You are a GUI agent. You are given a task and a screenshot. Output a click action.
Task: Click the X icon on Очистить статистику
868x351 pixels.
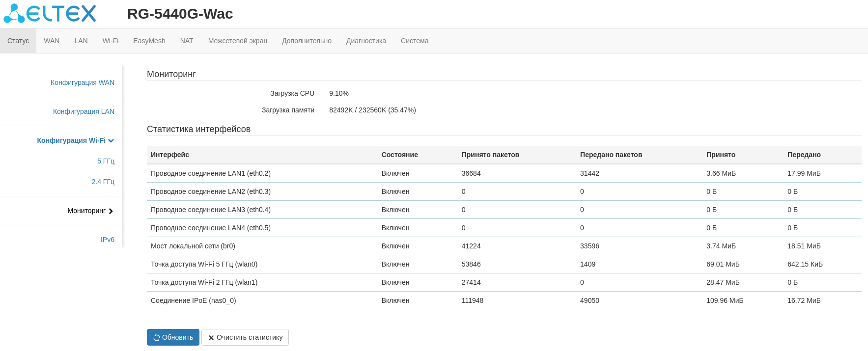tap(211, 338)
